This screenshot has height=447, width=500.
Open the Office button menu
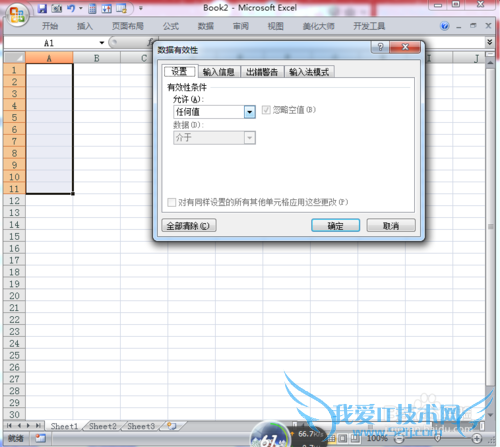[17, 15]
